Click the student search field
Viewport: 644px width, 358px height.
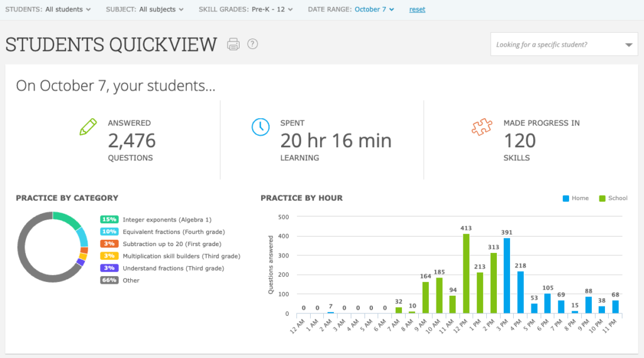(557, 45)
